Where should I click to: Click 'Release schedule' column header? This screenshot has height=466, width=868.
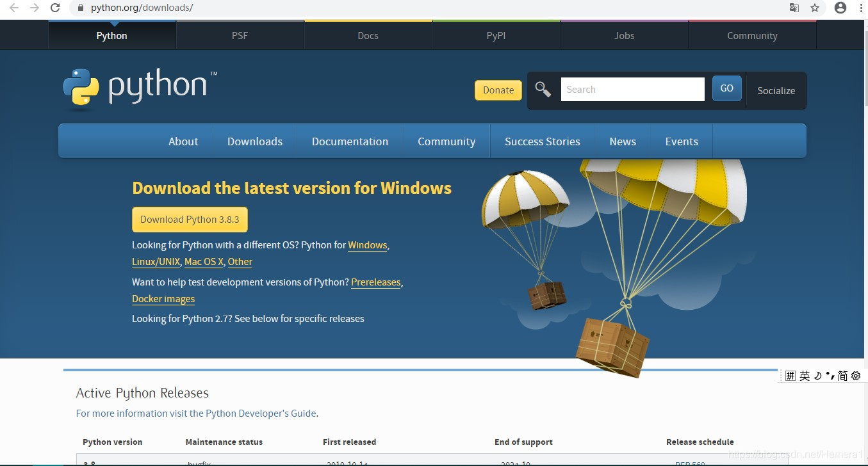700,442
